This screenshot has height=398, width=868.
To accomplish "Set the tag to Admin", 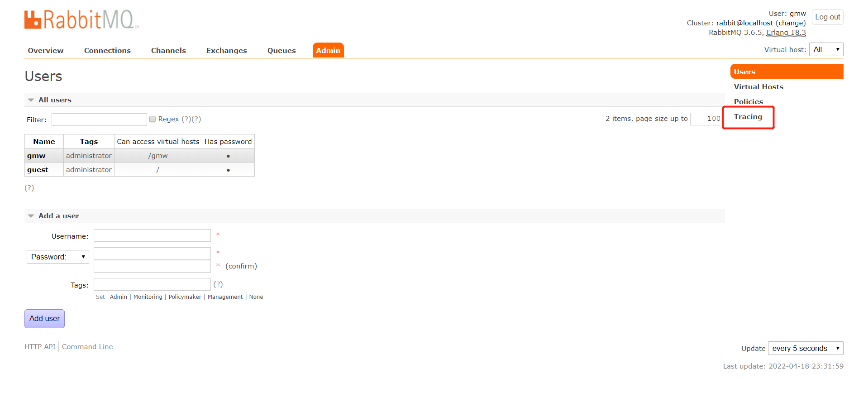I will pos(119,297).
